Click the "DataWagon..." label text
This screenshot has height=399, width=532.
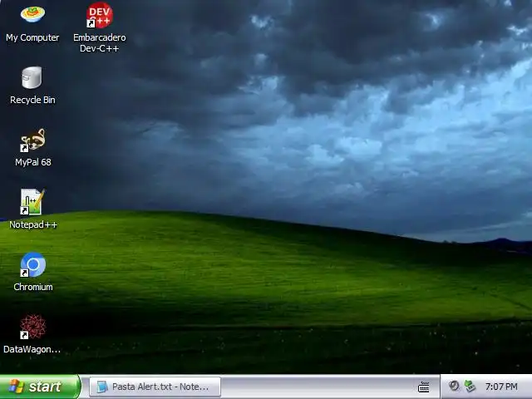coord(32,349)
